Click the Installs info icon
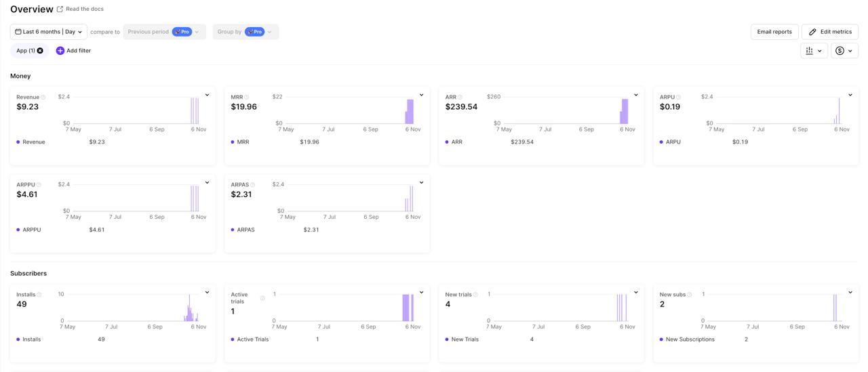868x372 pixels. (39, 295)
